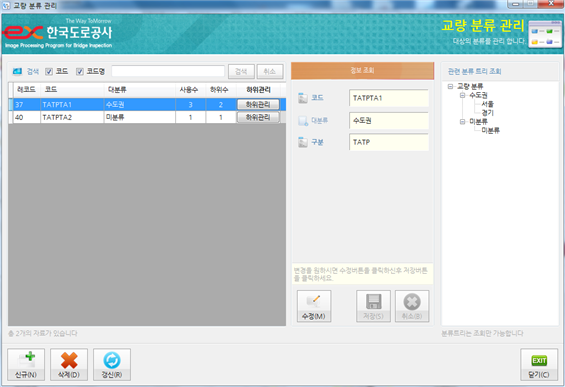Screen dimensions: 565x387
Task: Click the 하위관리 button for TATPTA1
Action: 258,104
